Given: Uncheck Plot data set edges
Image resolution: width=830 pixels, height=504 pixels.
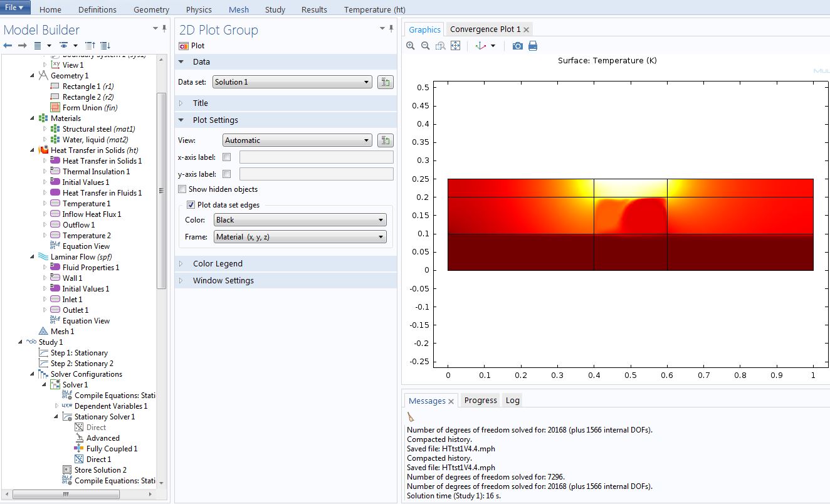Looking at the screenshot, I should (x=191, y=205).
